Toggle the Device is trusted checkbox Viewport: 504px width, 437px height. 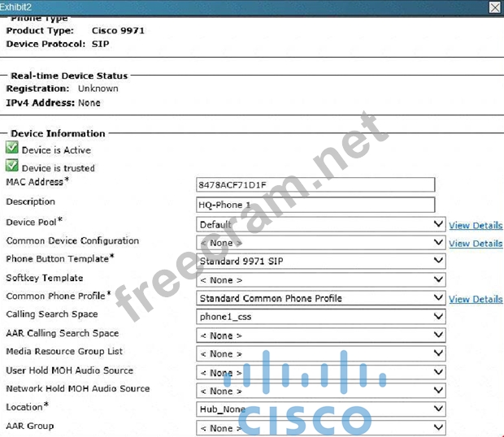[12, 166]
